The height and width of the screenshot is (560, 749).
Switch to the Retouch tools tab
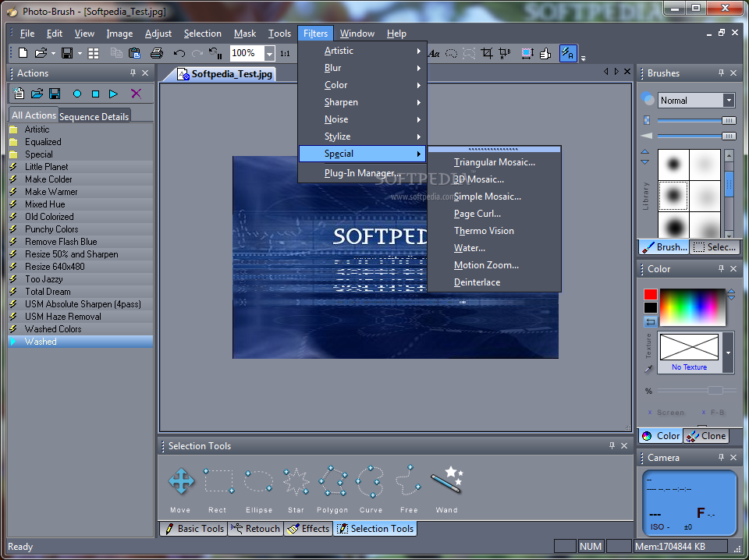[x=256, y=529]
